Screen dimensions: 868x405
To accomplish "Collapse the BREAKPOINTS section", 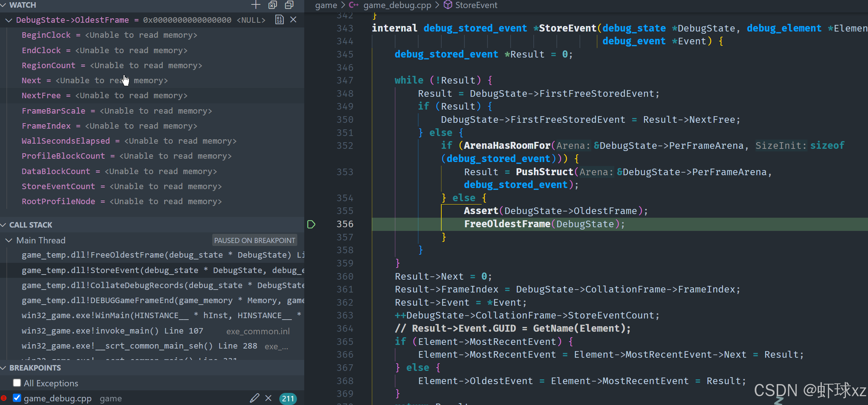I will (3, 368).
